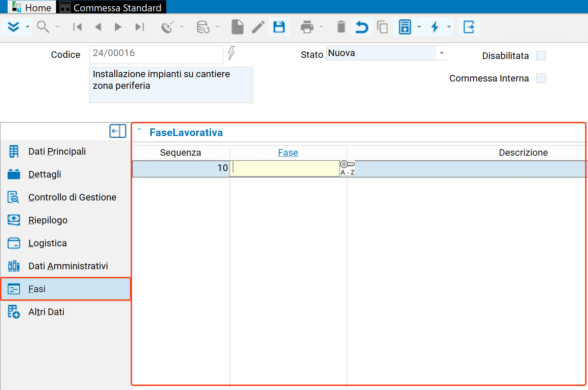Open Dati Amministrativi section
588x390 pixels.
65,266
